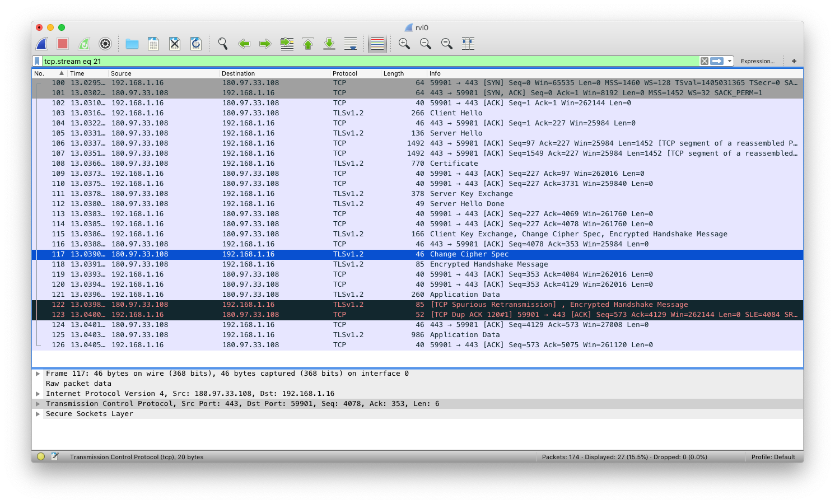The image size is (835, 504).
Task: Click the resize columns icon
Action: [468, 44]
